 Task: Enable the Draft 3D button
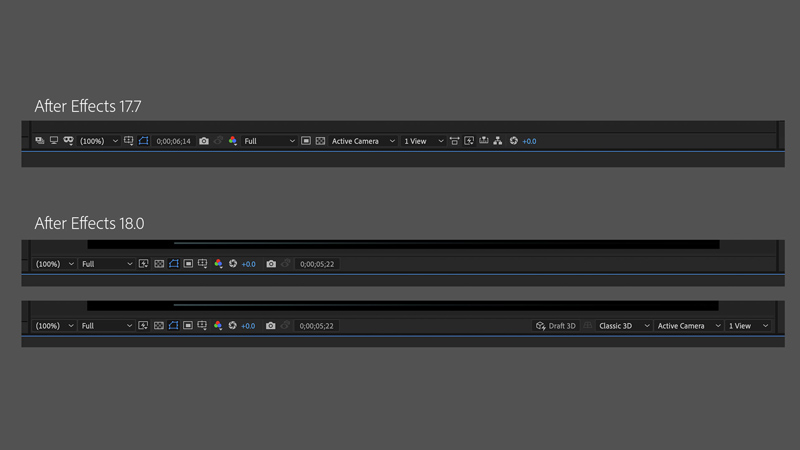click(x=556, y=326)
